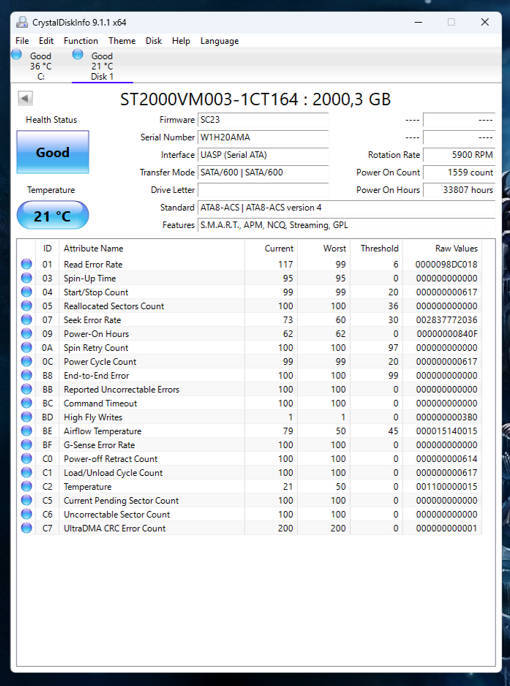The width and height of the screenshot is (510, 686).
Task: Open the Theme menu
Action: (x=122, y=41)
